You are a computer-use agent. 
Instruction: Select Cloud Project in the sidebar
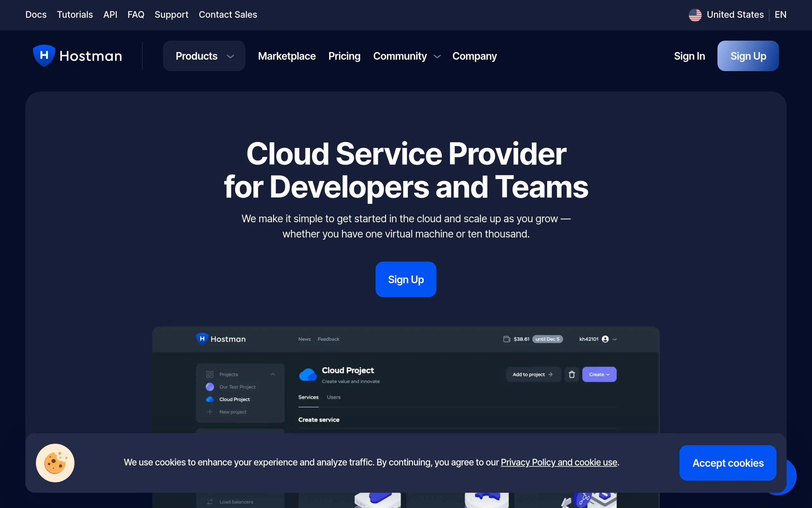coord(234,399)
